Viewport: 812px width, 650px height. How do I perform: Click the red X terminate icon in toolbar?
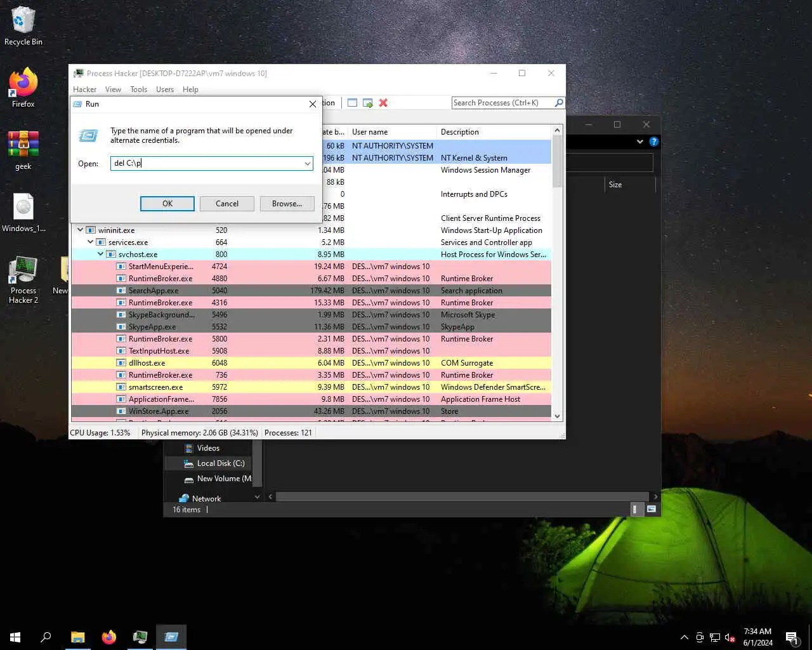pos(383,103)
